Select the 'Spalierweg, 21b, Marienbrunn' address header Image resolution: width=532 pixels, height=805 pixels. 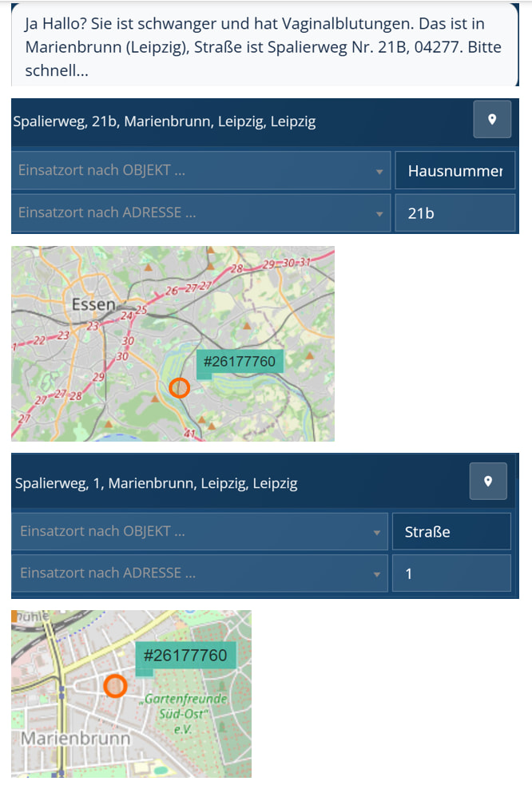click(165, 121)
